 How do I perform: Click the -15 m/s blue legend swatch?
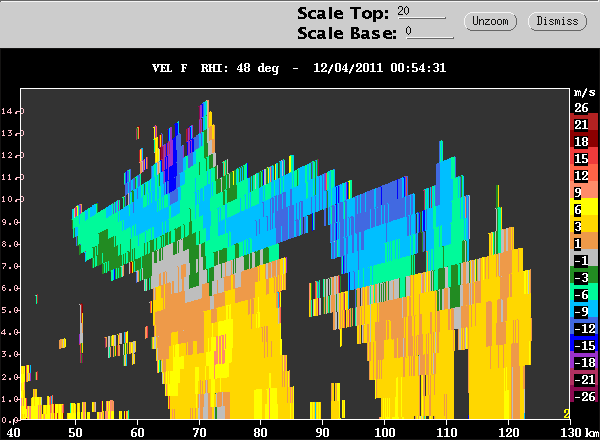580,345
